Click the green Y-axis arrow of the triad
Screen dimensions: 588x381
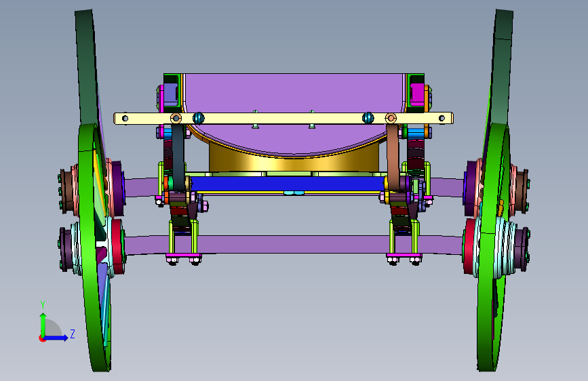(43, 324)
